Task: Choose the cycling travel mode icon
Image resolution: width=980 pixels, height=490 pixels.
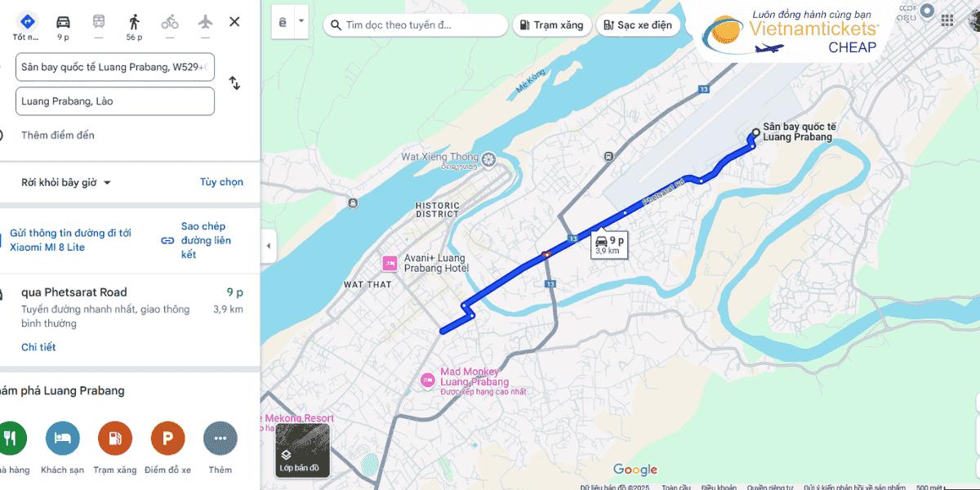Action: pos(170,22)
